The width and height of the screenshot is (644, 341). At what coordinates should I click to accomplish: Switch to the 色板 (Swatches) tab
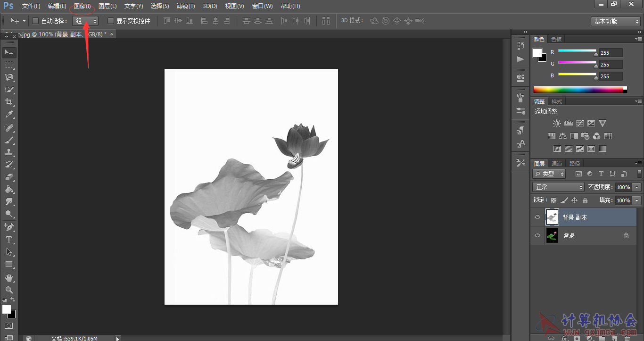(556, 39)
